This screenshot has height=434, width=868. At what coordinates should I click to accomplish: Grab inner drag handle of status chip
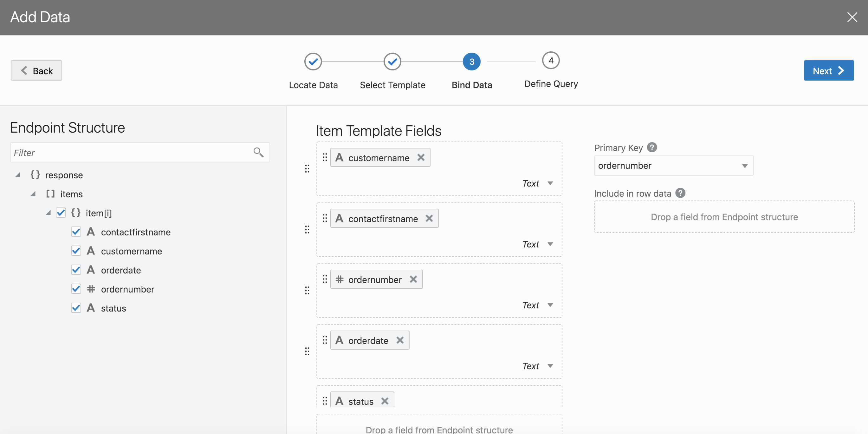tap(325, 401)
